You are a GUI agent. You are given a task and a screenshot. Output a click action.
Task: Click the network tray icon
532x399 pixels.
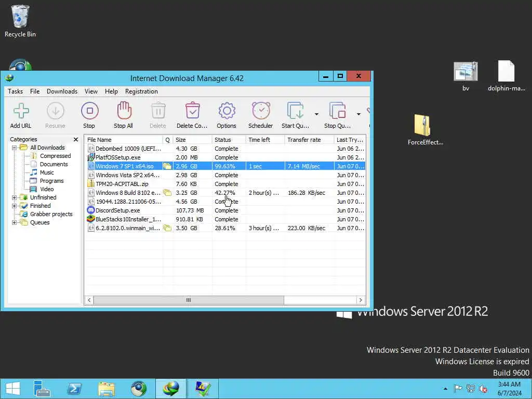point(471,389)
